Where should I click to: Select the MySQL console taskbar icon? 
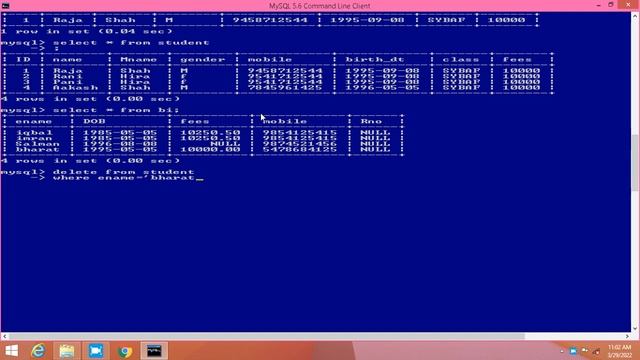pyautogui.click(x=154, y=351)
